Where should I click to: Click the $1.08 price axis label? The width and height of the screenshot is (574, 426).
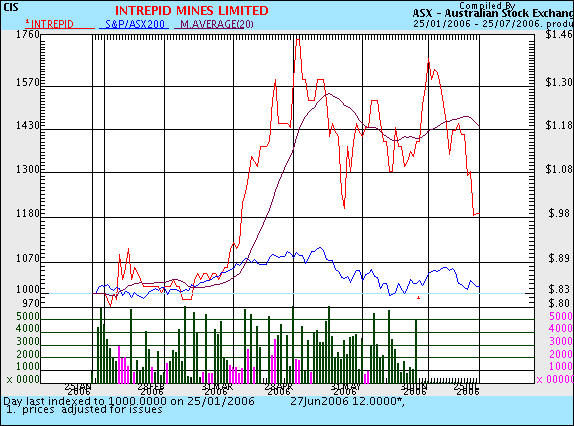pos(558,169)
